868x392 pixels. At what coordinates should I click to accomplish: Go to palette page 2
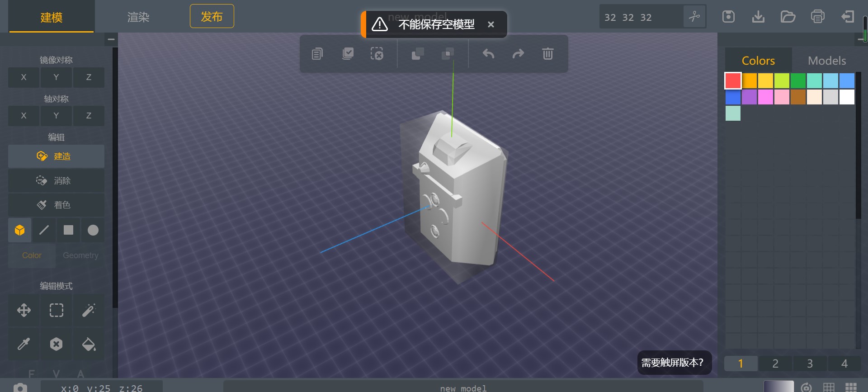[775, 364]
